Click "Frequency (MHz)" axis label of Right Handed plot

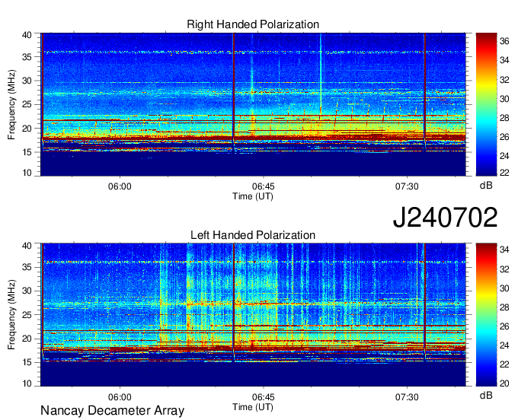(x=11, y=104)
